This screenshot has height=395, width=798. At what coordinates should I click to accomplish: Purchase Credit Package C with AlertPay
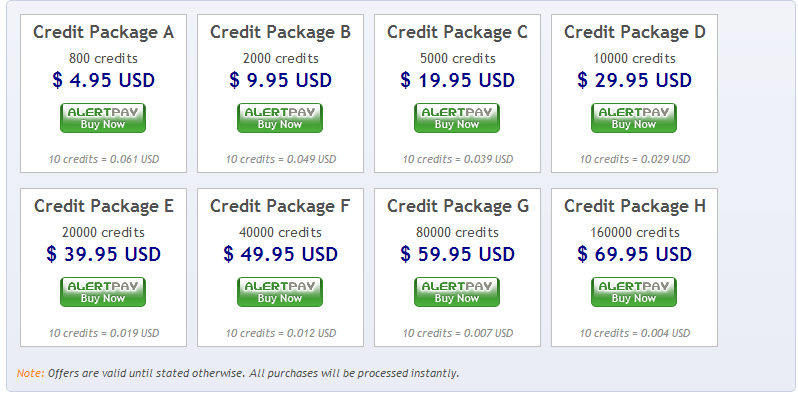pos(457,118)
